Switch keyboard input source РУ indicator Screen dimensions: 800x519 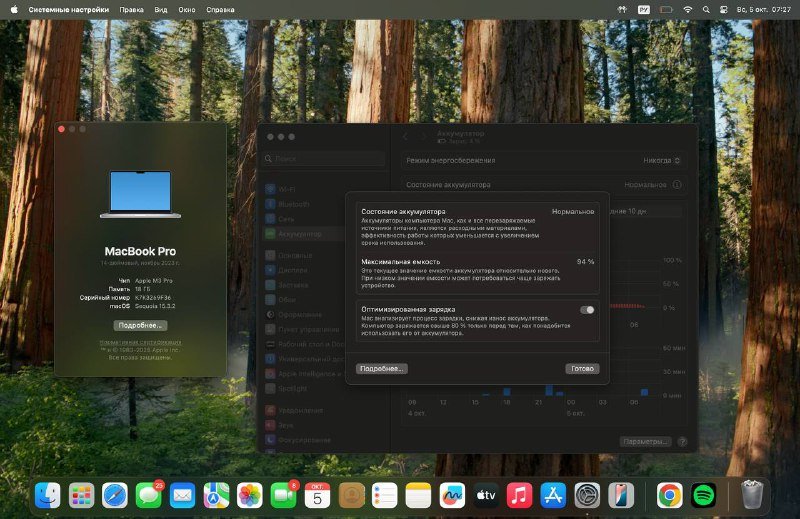(x=644, y=9)
